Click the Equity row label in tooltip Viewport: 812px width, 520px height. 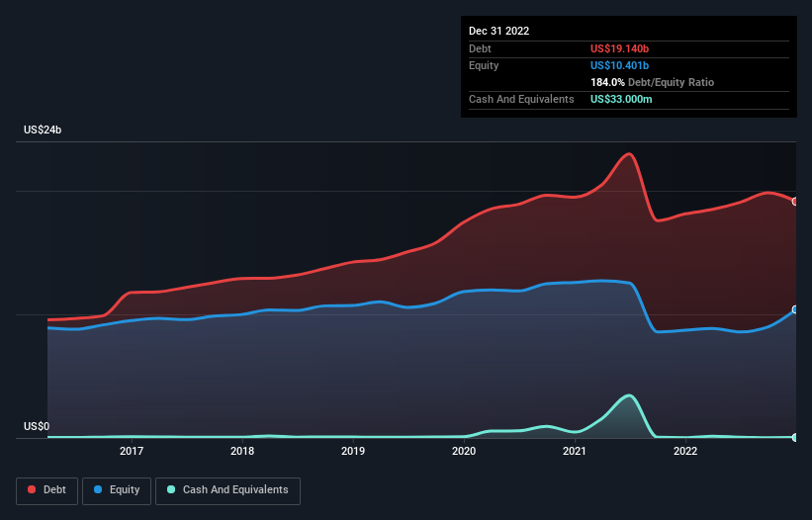tap(484, 65)
